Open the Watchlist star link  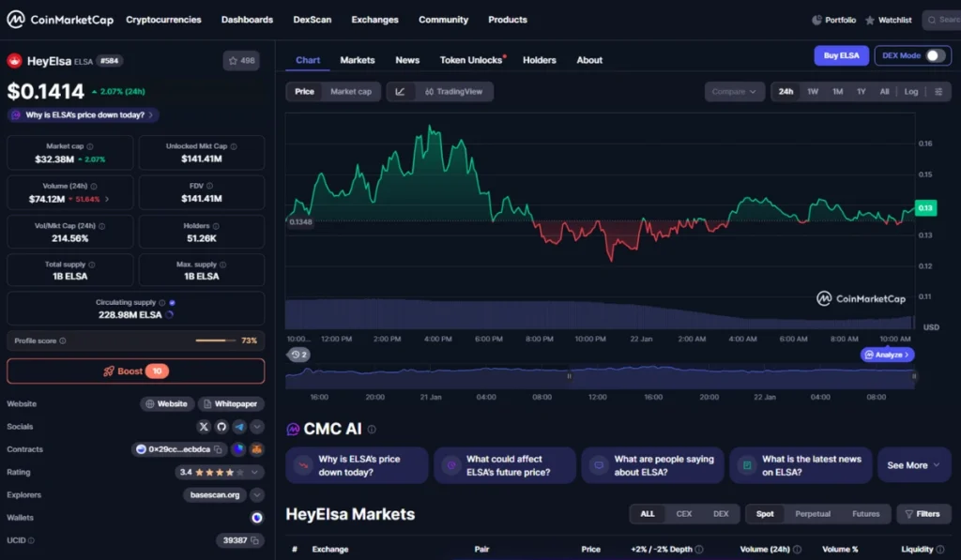point(888,21)
